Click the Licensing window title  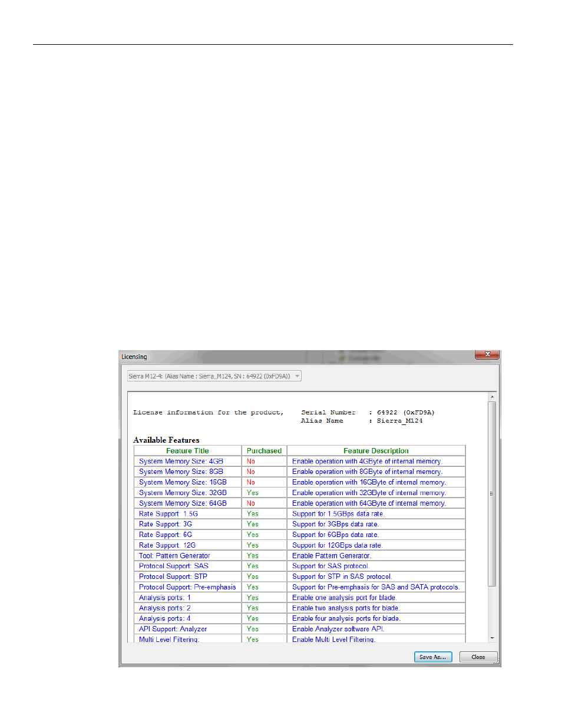point(134,357)
